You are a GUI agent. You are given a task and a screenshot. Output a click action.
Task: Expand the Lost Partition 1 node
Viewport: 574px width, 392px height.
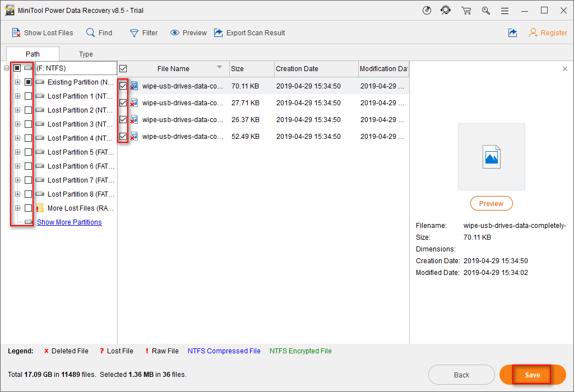(17, 96)
